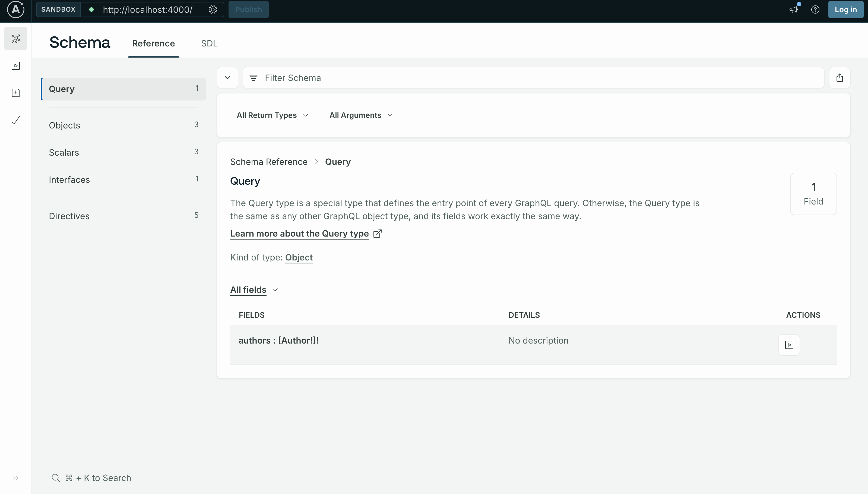The height and width of the screenshot is (497, 868).
Task: Open the Checks checkmark sidebar icon
Action: 16,120
